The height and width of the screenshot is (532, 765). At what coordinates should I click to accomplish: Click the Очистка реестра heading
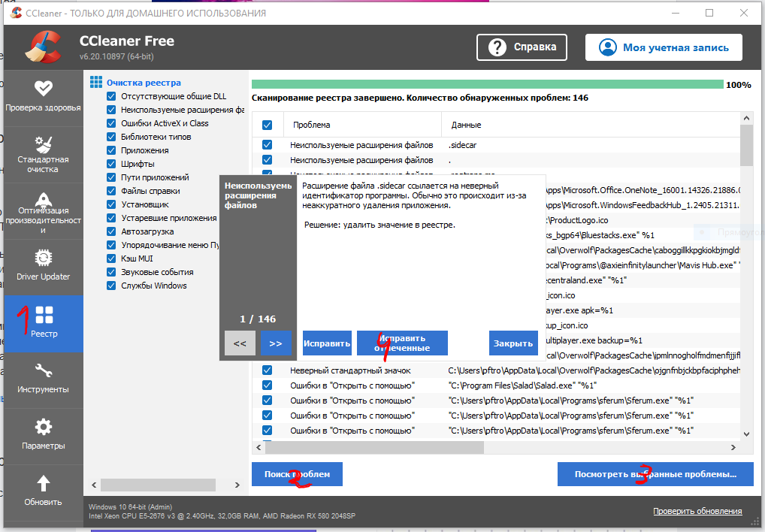(144, 83)
